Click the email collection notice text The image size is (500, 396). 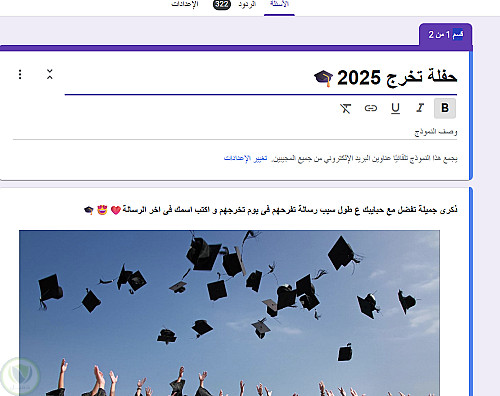[x=364, y=158]
